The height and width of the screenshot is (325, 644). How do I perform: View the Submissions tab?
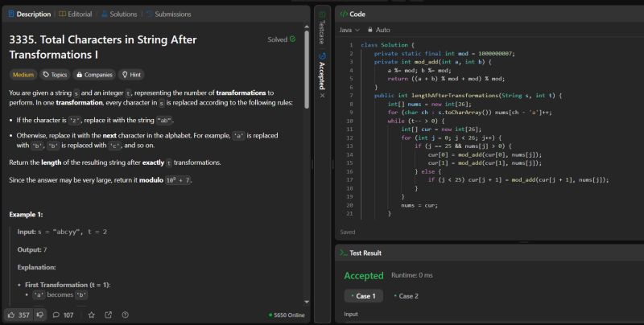coord(168,14)
